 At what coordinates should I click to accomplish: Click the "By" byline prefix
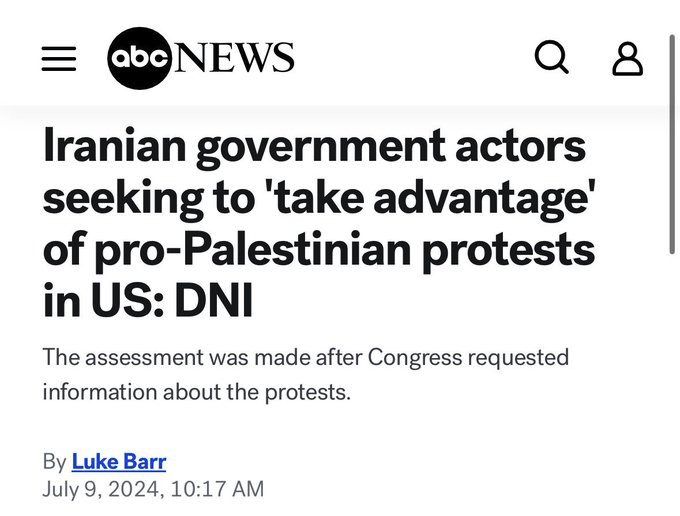click(x=54, y=461)
